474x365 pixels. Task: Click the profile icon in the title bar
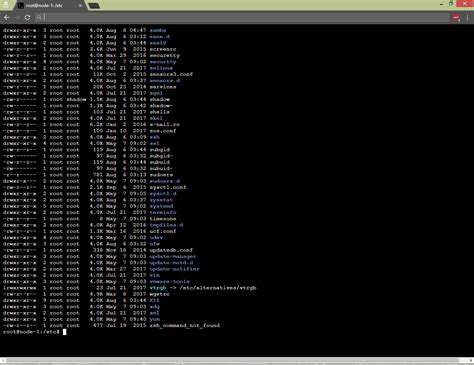[6, 5]
